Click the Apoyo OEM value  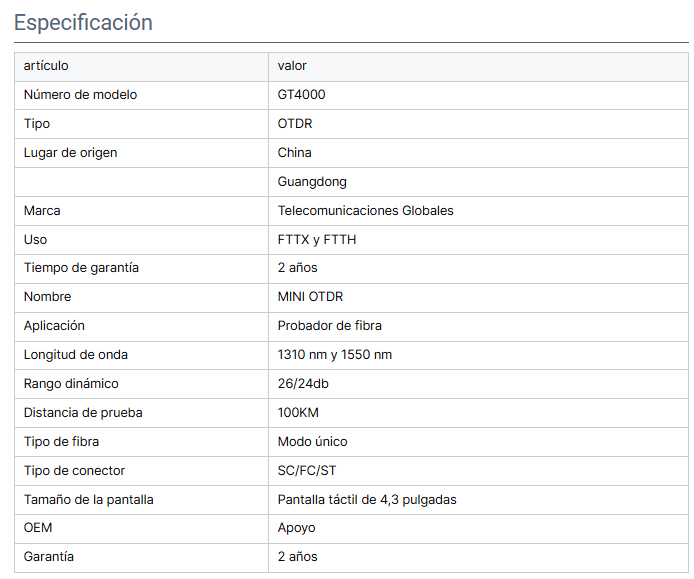pos(297,528)
